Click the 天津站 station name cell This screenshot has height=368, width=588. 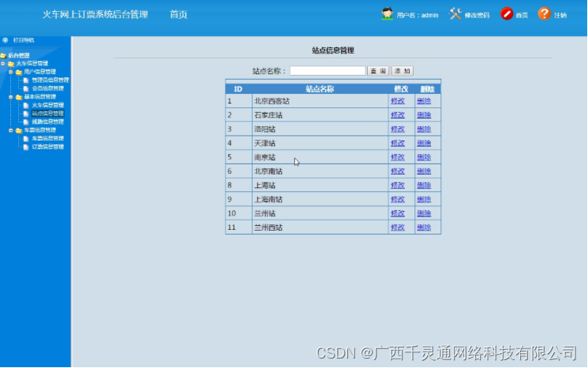tap(320, 143)
